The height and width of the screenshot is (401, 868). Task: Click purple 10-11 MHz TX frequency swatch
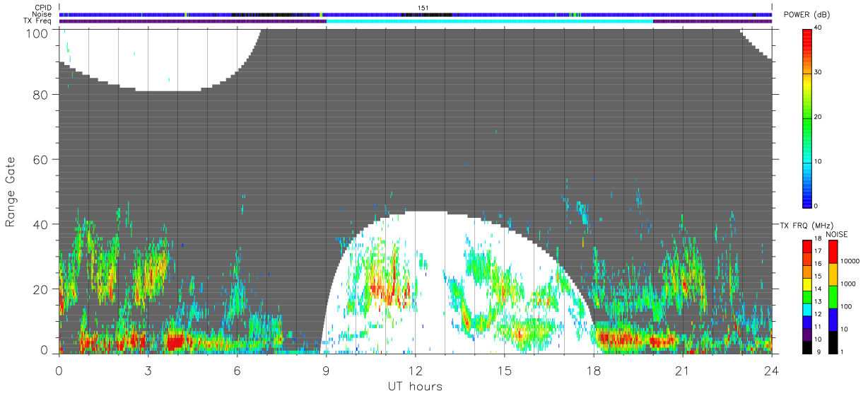point(807,335)
